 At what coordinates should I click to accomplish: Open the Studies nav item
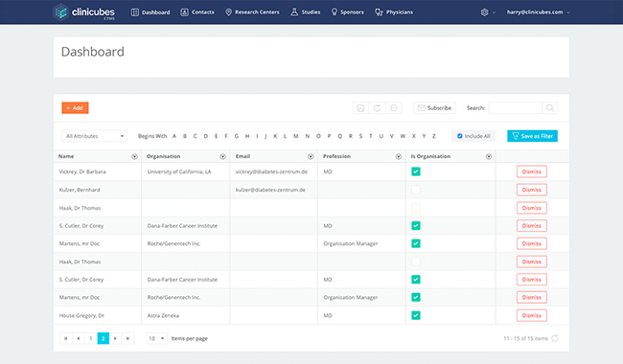point(305,12)
